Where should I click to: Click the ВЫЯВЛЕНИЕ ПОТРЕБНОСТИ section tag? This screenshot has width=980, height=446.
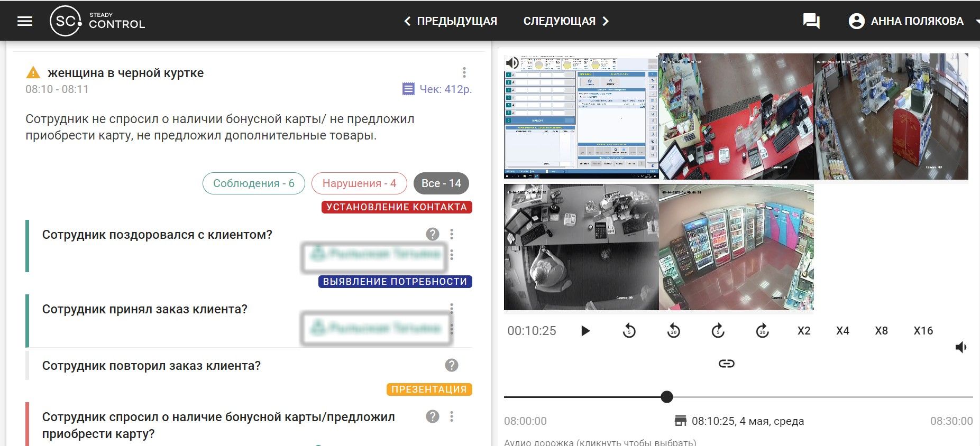coord(395,282)
